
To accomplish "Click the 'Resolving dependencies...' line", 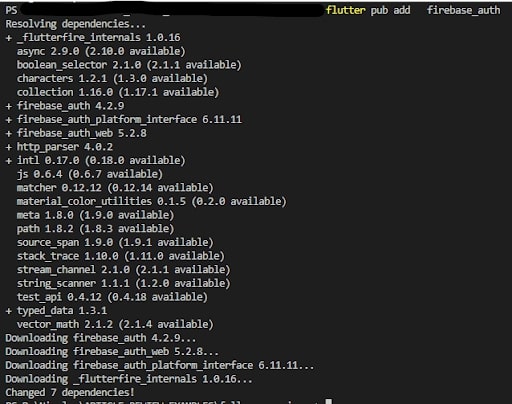I will click(x=76, y=24).
